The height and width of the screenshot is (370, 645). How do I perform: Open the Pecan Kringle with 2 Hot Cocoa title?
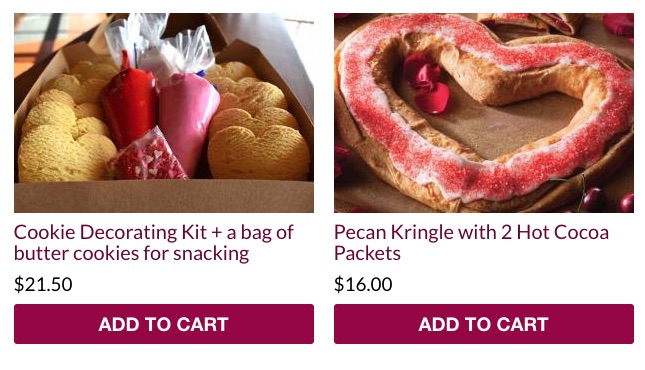(x=471, y=243)
